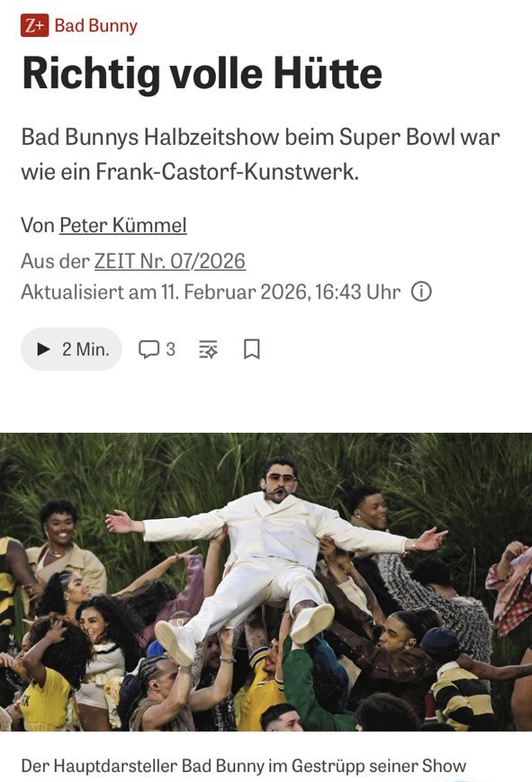Open the crowd-surfing hero photo
532x782 pixels.
tap(266, 582)
